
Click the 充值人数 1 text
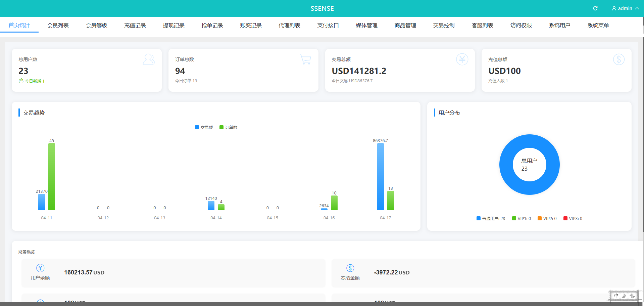(x=498, y=81)
